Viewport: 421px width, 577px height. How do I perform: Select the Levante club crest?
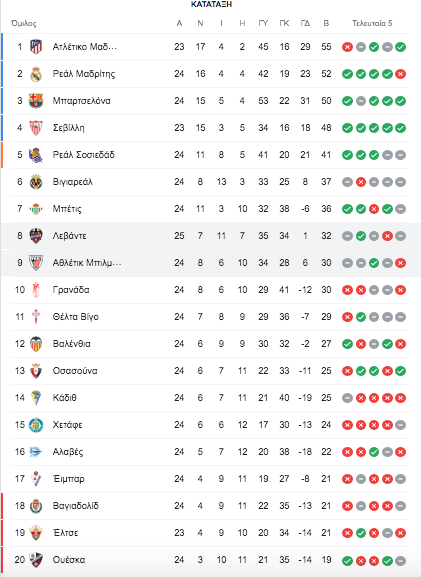36,236
